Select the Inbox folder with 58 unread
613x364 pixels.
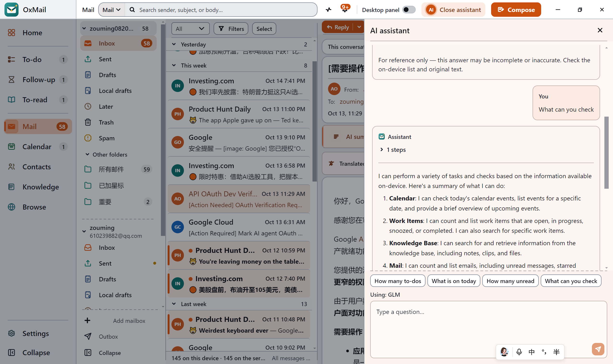[x=118, y=43]
